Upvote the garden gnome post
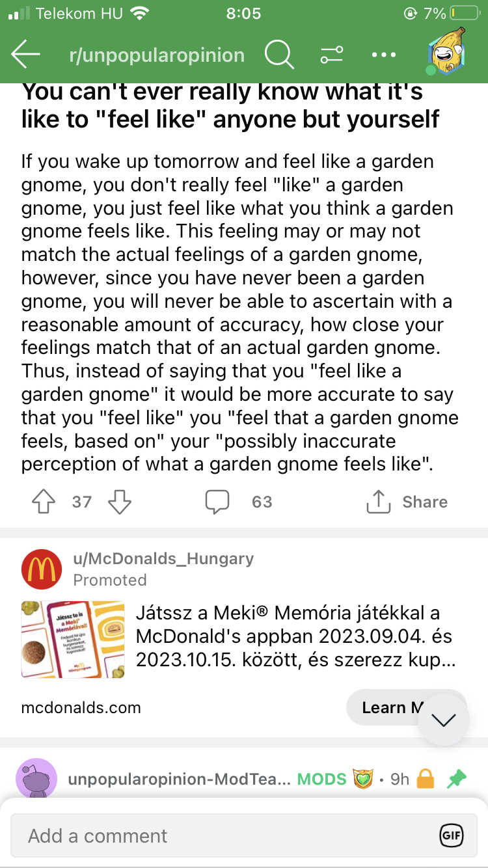This screenshot has height=868, width=488. [44, 502]
